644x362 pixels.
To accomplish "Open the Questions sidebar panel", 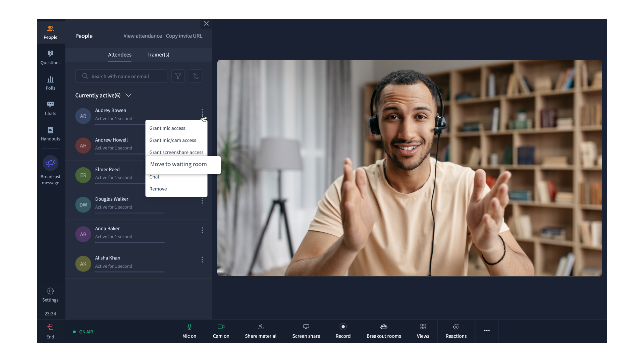I will coord(50,57).
